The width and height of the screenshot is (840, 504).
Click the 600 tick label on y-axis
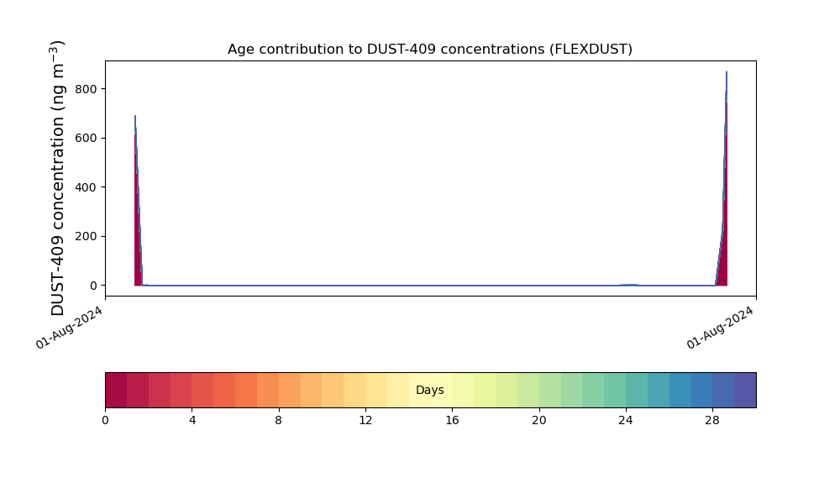(x=85, y=138)
